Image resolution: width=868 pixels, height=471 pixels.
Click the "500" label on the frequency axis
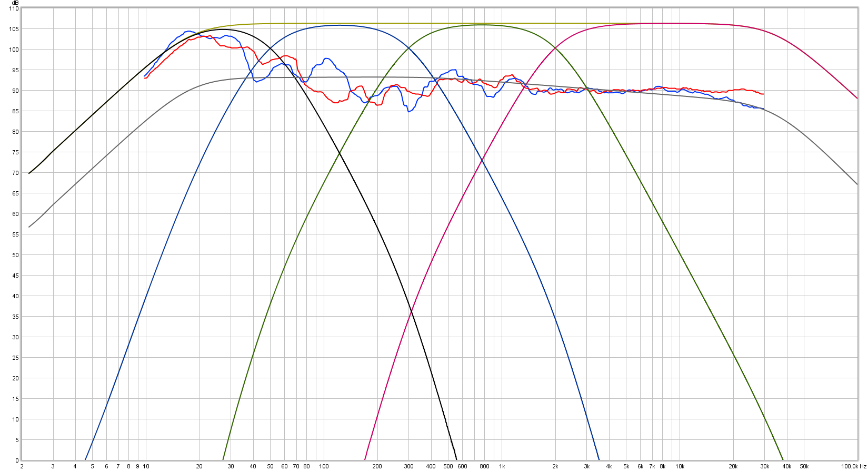pyautogui.click(x=448, y=466)
